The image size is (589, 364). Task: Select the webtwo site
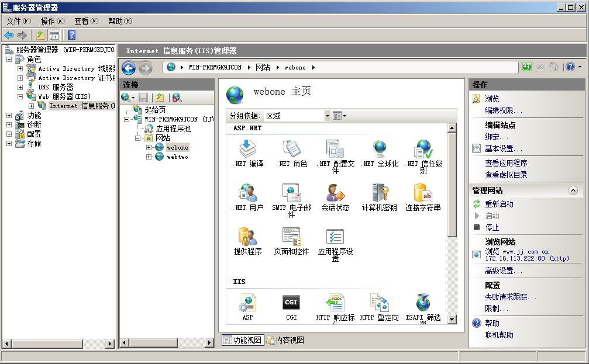[177, 157]
